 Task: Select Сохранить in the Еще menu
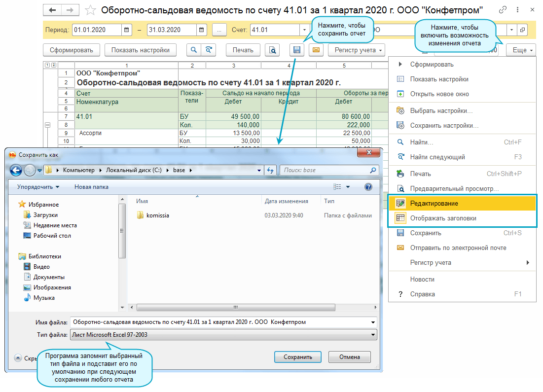pos(462,233)
